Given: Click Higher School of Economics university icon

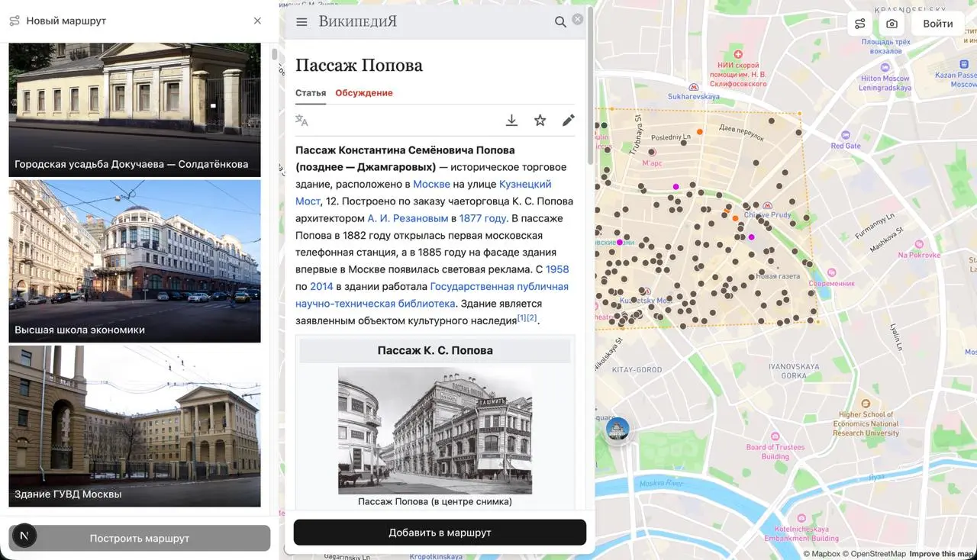Looking at the screenshot, I should point(866,404).
